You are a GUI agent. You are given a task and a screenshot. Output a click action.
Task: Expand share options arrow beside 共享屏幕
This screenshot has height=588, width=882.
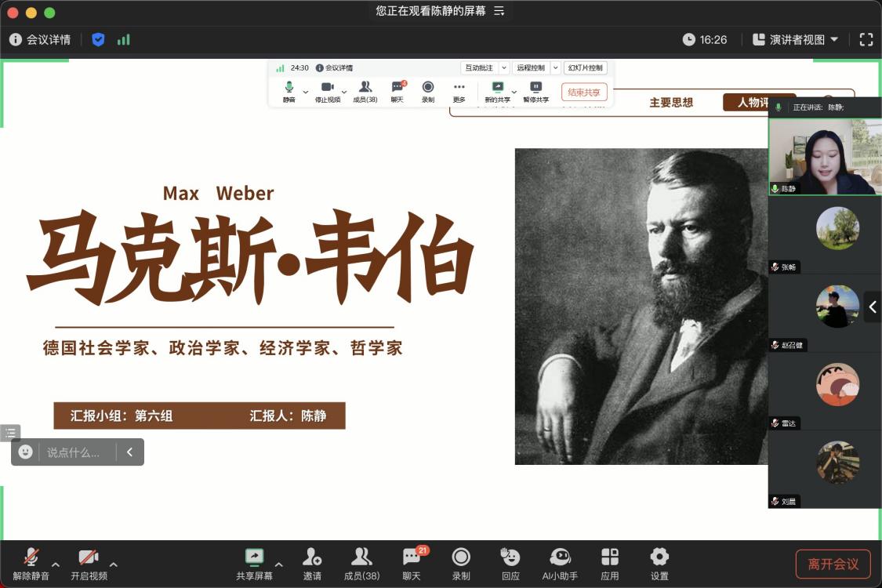point(278,564)
